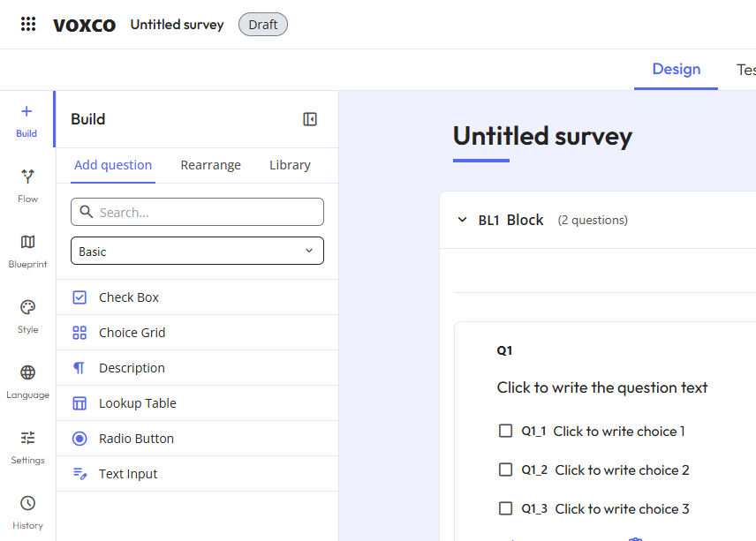Click the Q1 question label
The height and width of the screenshot is (541, 756).
coord(504,350)
